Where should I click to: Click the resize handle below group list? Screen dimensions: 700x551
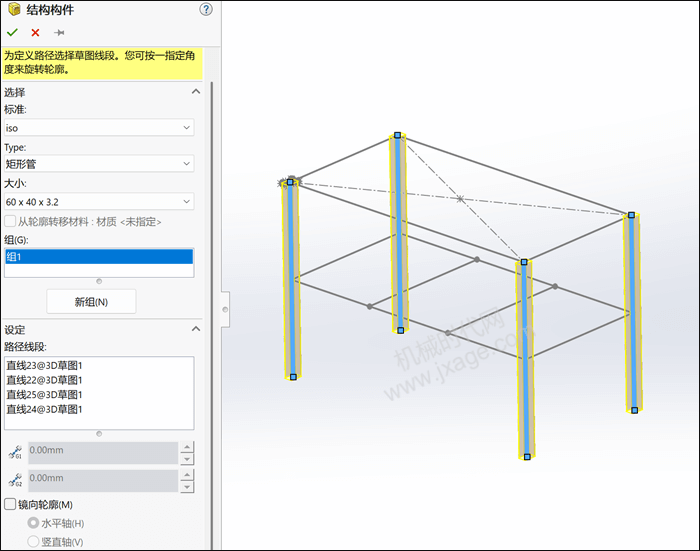click(x=99, y=281)
